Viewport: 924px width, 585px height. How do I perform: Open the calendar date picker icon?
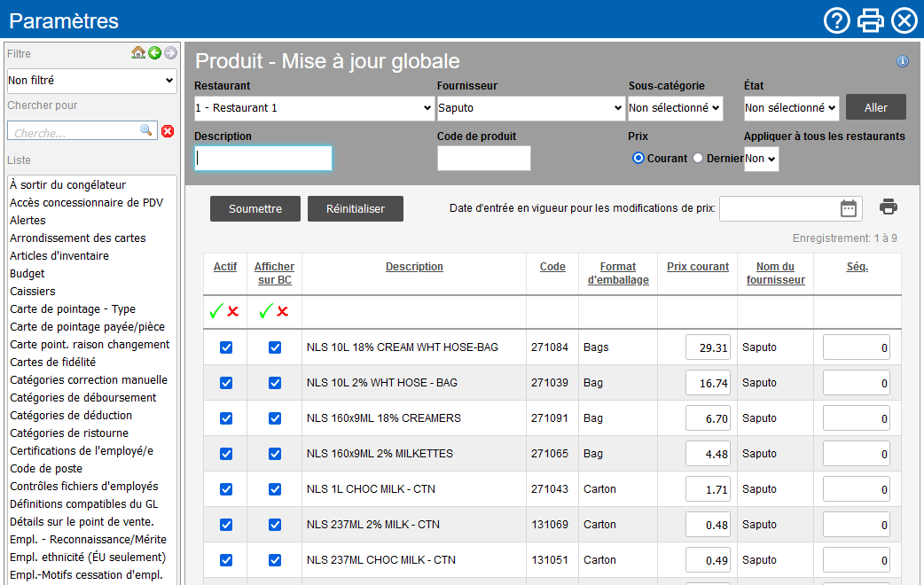pyautogui.click(x=849, y=208)
